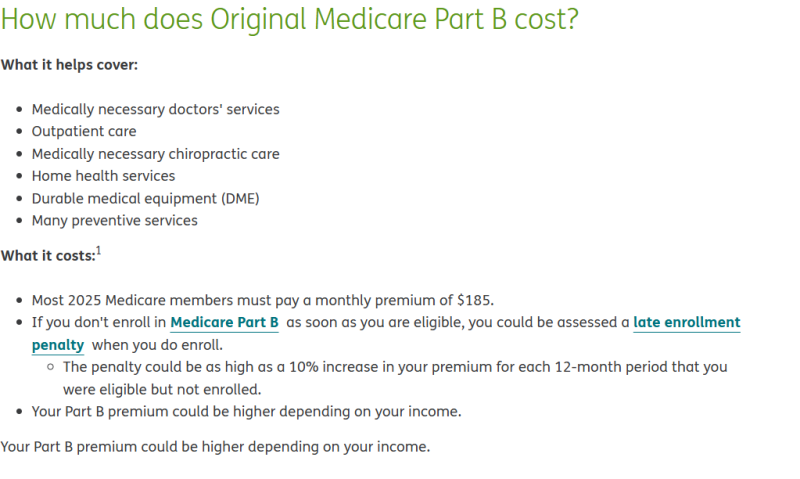800x479 pixels.
Task: Click the 'Home health services' bullet
Action: click(x=103, y=176)
